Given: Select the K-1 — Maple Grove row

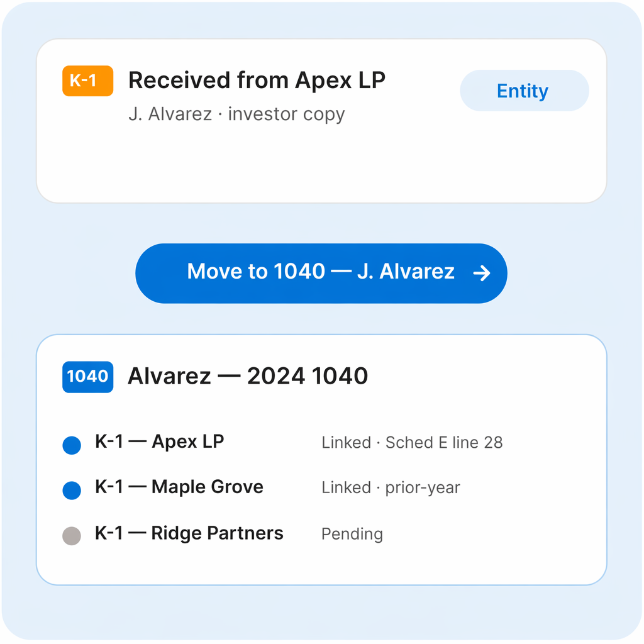Looking at the screenshot, I should (179, 487).
